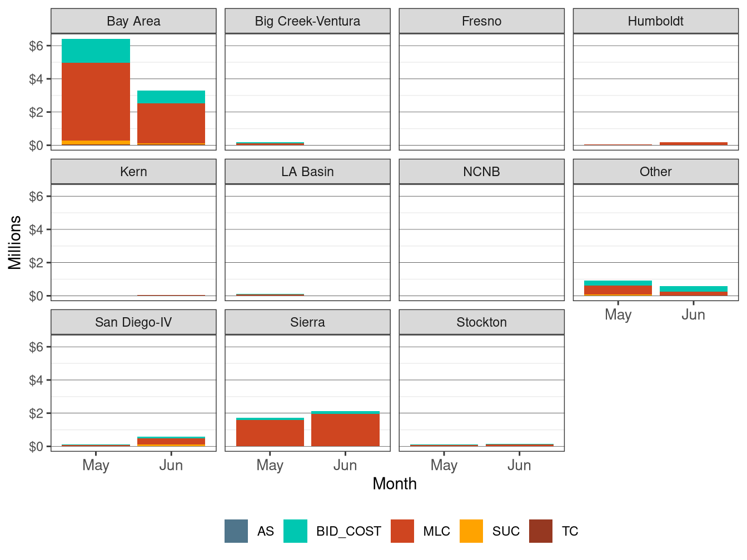Click the Big Creek-Ventura May bar

click(x=270, y=144)
